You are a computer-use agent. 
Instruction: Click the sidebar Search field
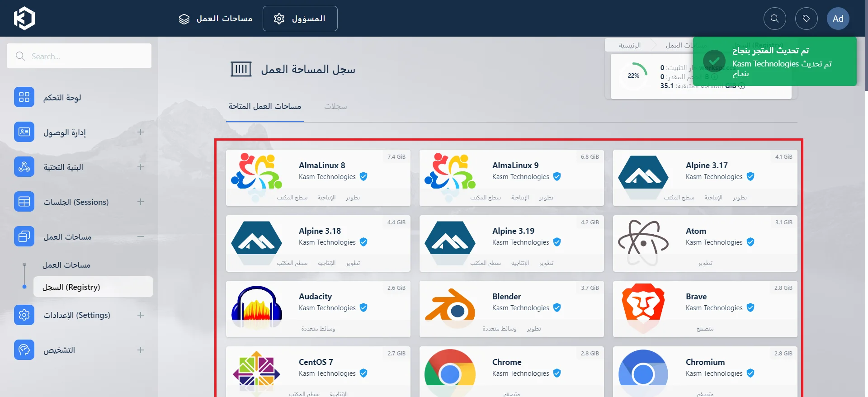click(79, 56)
